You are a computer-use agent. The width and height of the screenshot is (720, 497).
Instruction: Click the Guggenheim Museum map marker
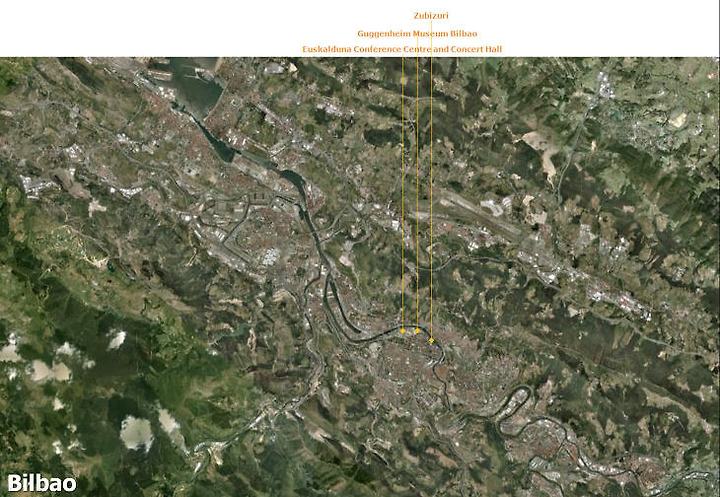coord(417,331)
